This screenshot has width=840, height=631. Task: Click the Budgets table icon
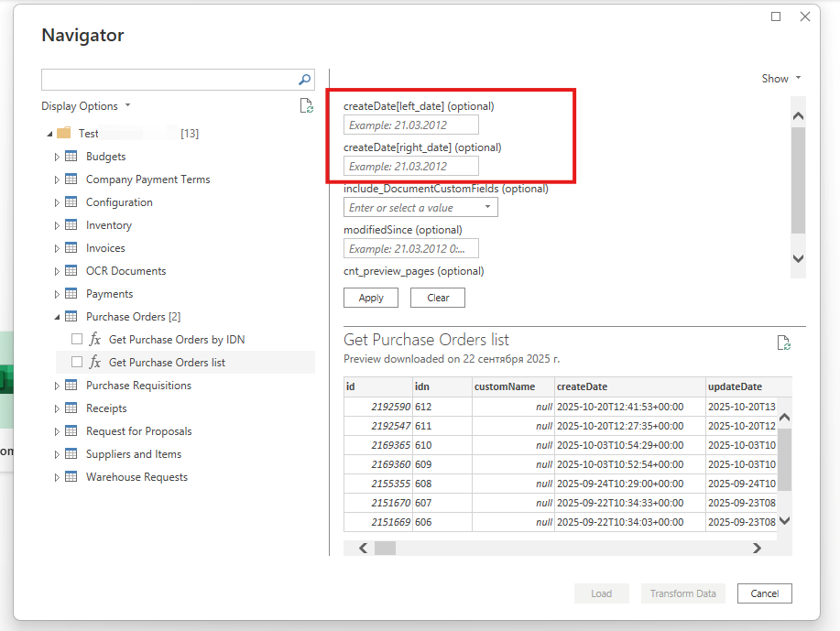point(71,157)
